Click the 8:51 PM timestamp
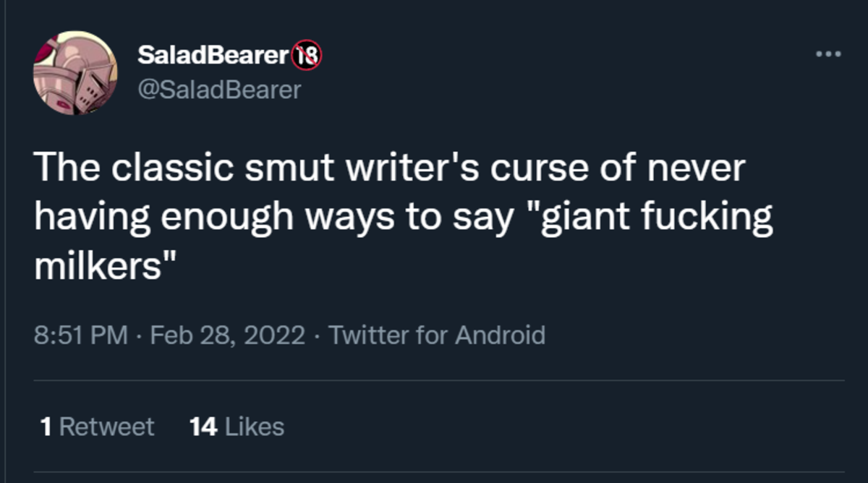868x483 pixels. click(x=80, y=335)
